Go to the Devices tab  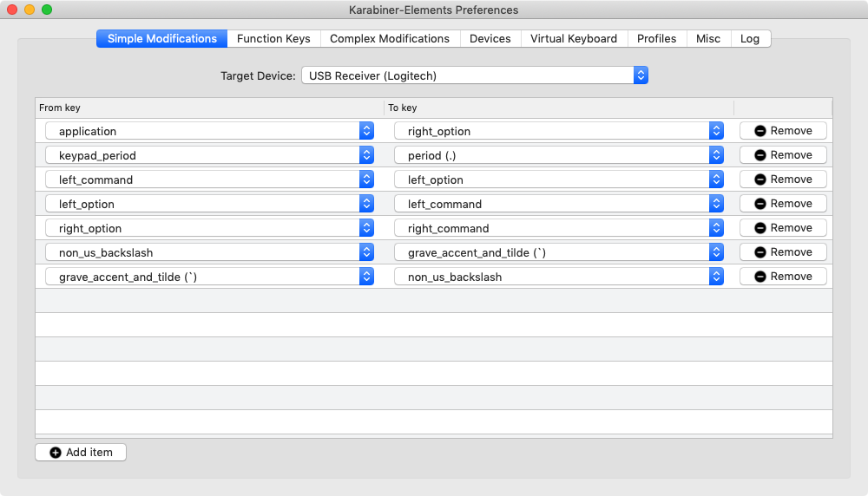490,39
